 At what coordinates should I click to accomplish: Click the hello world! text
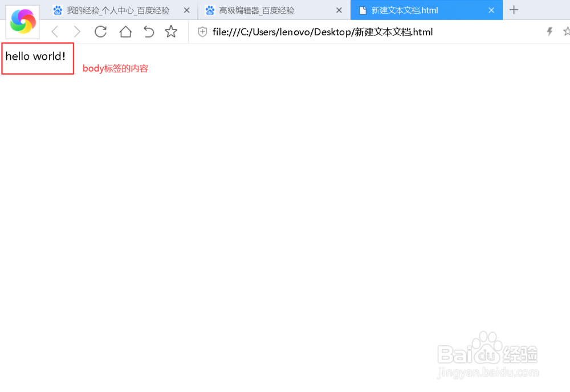[35, 56]
